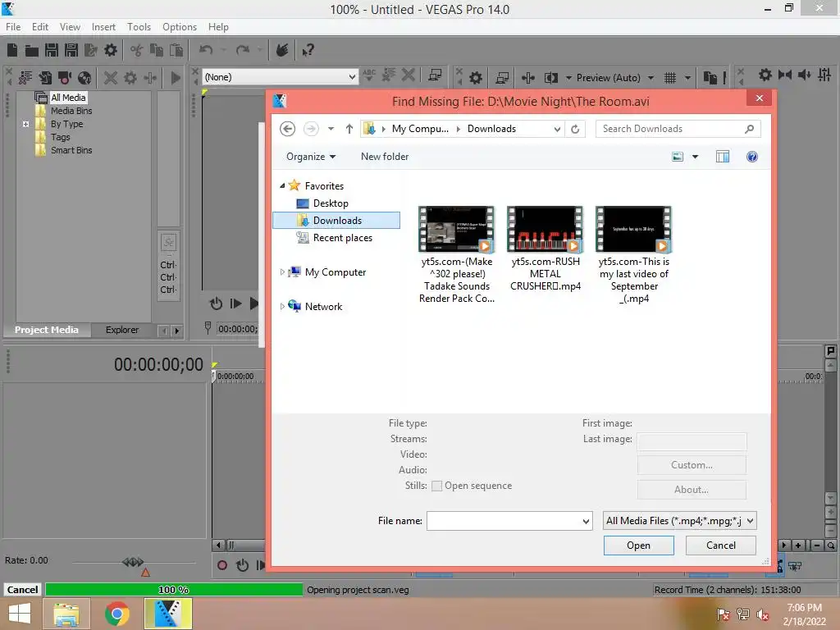The width and height of the screenshot is (840, 630).
Task: Switch to the Project Media tab
Action: click(47, 330)
